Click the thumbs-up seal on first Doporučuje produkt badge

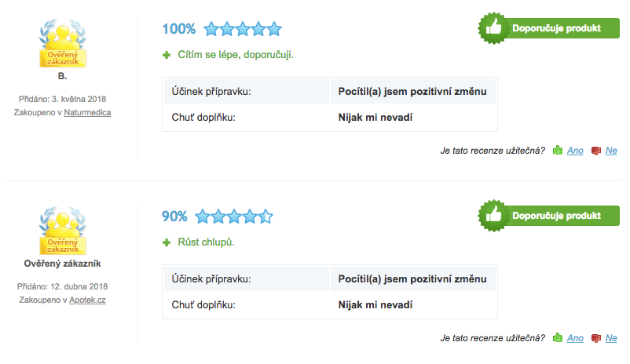pos(493,28)
